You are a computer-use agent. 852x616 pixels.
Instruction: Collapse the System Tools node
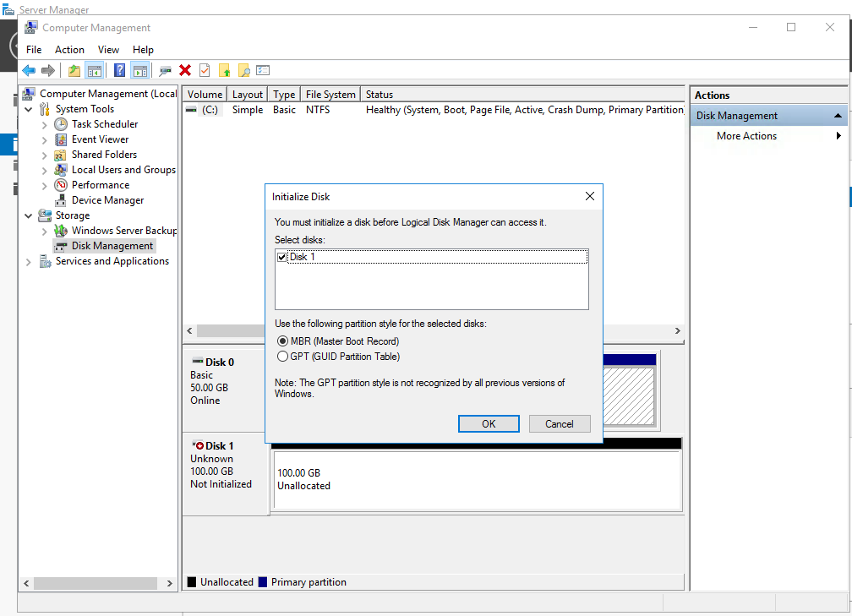click(x=28, y=109)
